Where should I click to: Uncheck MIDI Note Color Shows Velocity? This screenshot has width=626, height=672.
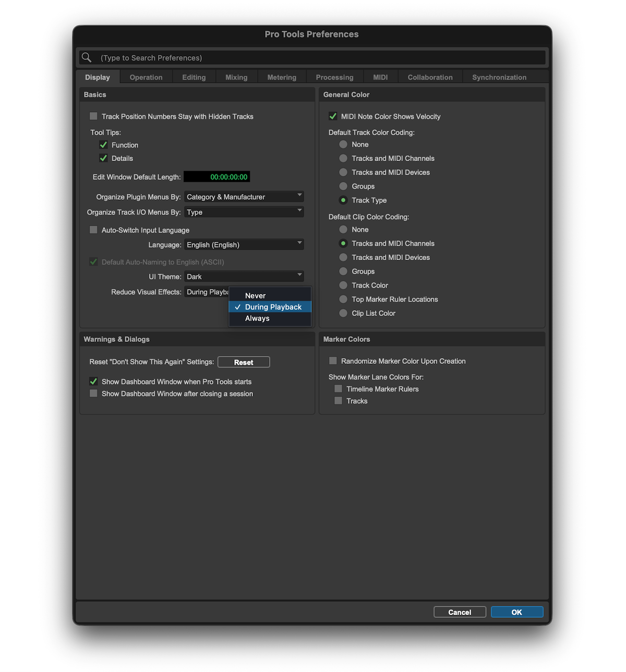333,116
